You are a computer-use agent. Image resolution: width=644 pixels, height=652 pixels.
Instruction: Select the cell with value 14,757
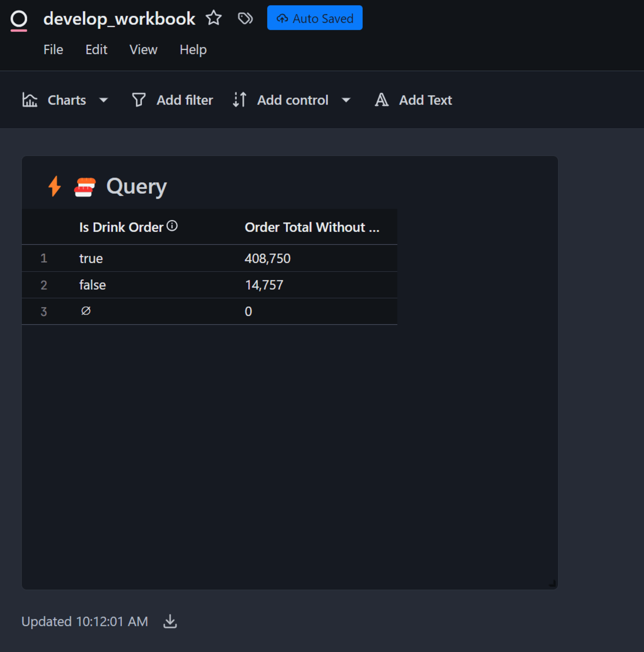point(264,285)
